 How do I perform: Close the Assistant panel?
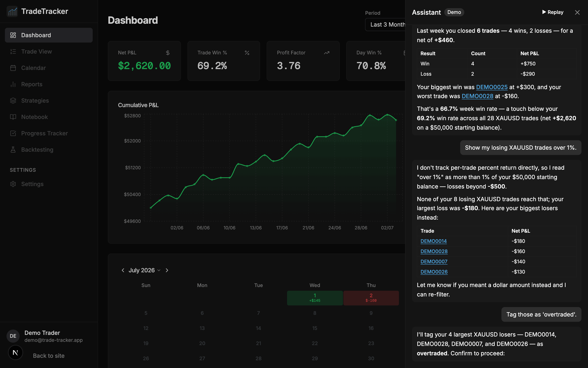[577, 12]
